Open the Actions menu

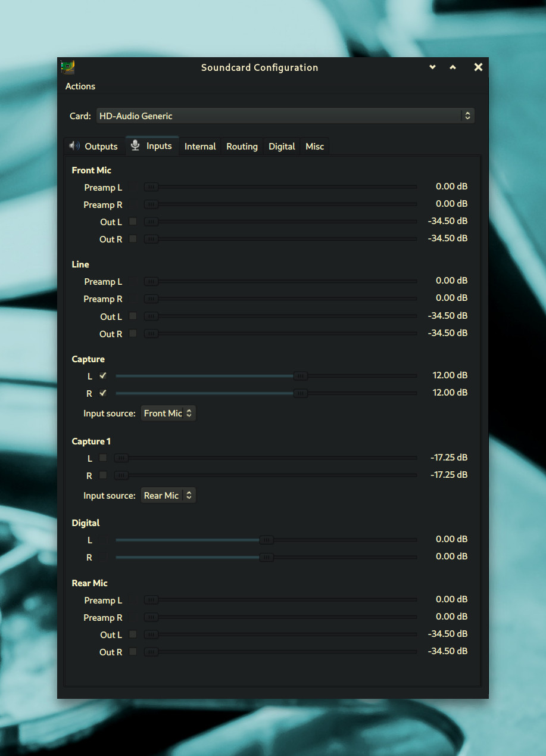(x=80, y=86)
